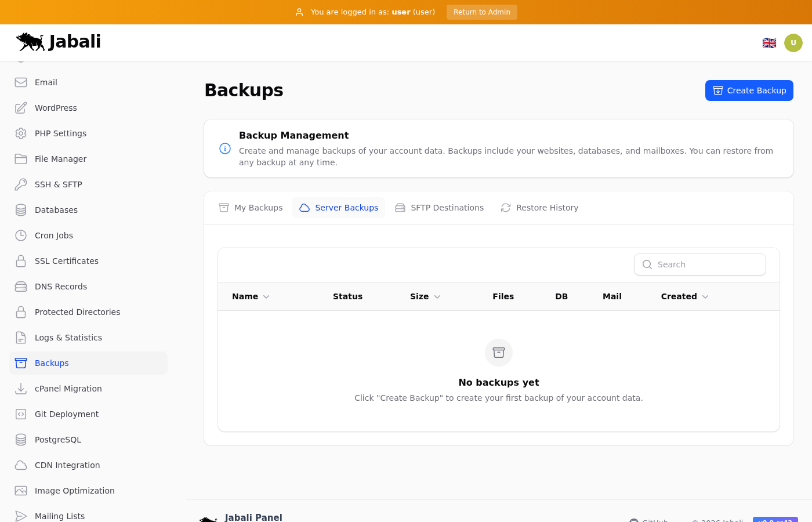Click the Email envelope icon in sidebar
812x522 pixels.
click(21, 82)
